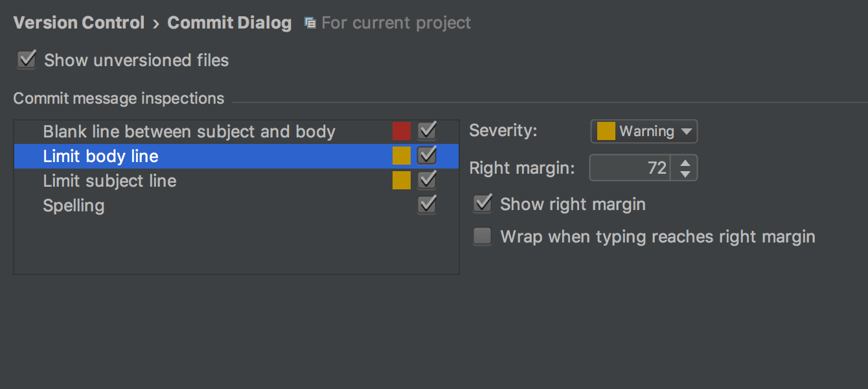
Task: Click the yellow severity square on the selected 'Limit body line' row
Action: [400, 156]
